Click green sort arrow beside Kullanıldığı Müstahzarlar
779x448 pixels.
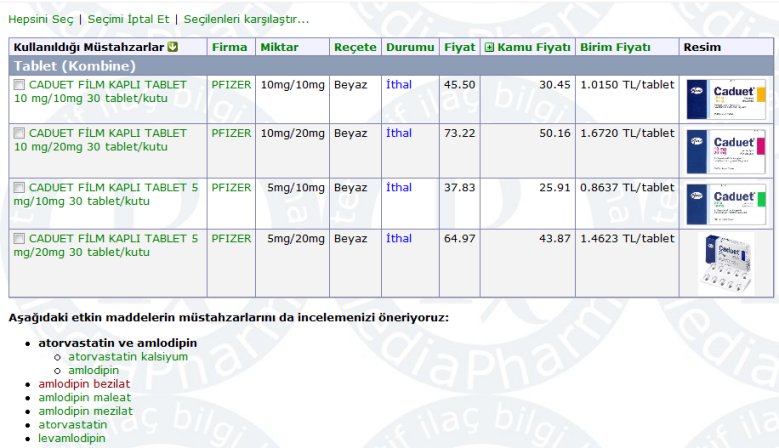[173, 47]
